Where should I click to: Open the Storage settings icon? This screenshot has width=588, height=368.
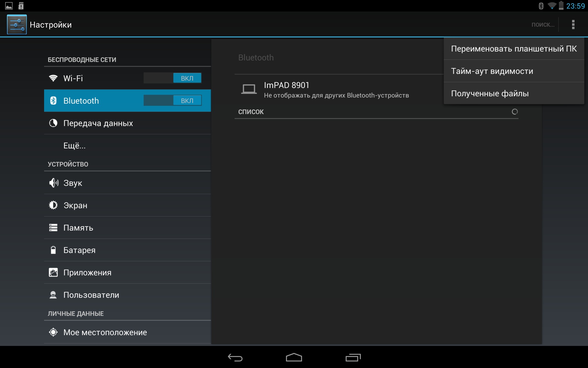(x=53, y=228)
